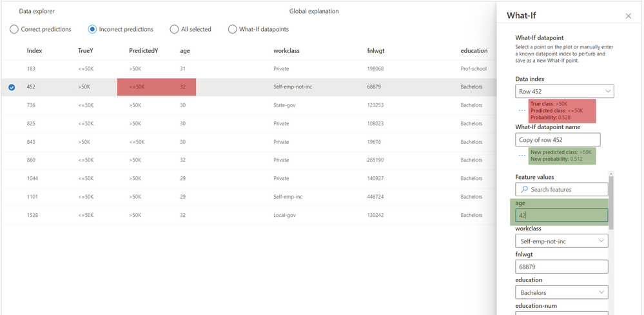Open ellipsis beside New predicted class
The height and width of the screenshot is (315, 644).
coord(522,156)
